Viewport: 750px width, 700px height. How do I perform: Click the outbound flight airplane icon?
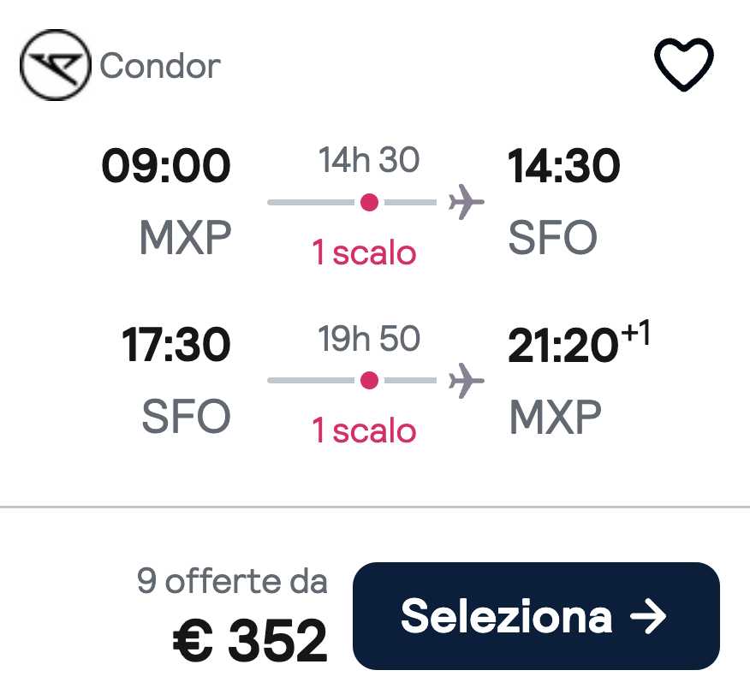(x=466, y=203)
